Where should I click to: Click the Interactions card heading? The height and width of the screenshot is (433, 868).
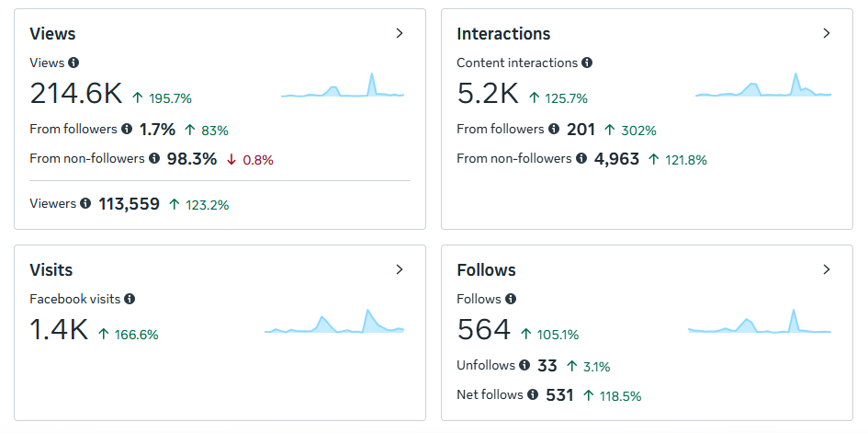coord(503,34)
